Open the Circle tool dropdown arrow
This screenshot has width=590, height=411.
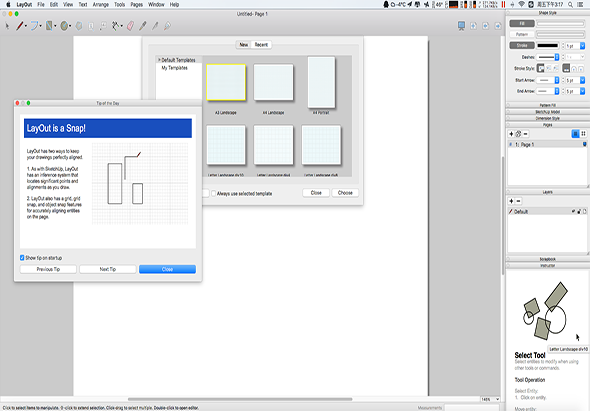(x=70, y=26)
